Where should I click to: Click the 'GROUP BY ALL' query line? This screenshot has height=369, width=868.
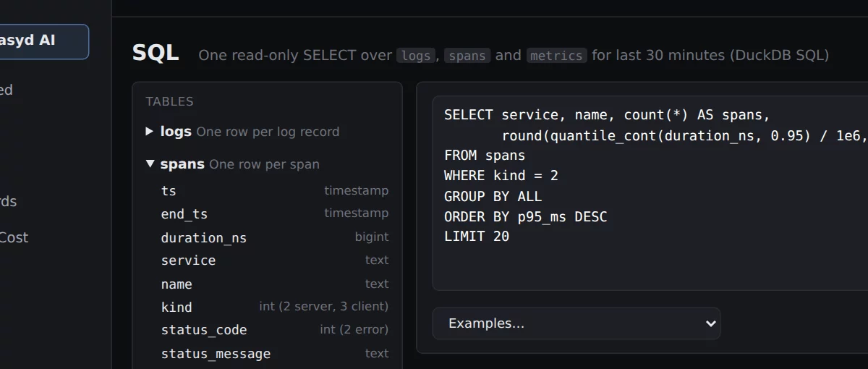coord(493,196)
